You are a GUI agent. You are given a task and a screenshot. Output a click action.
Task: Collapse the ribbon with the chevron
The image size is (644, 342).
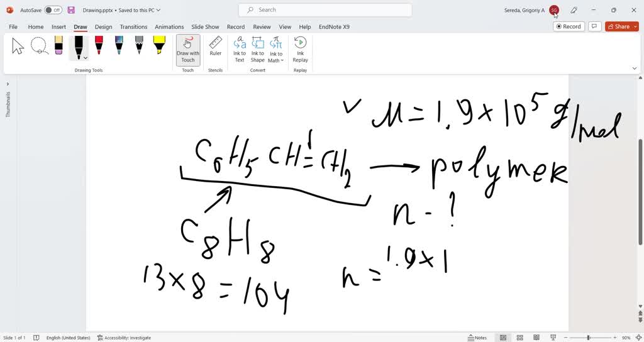(x=635, y=69)
